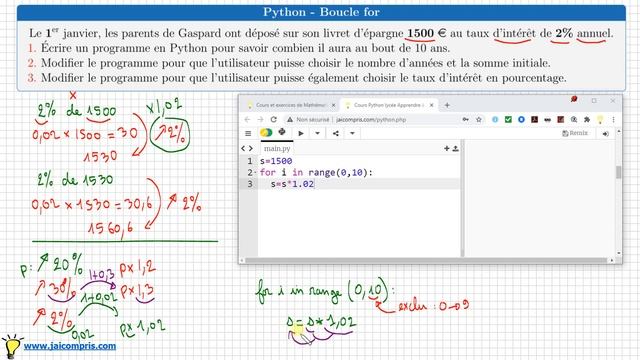Click the Python language icon
640x360 pixels.
282,132
